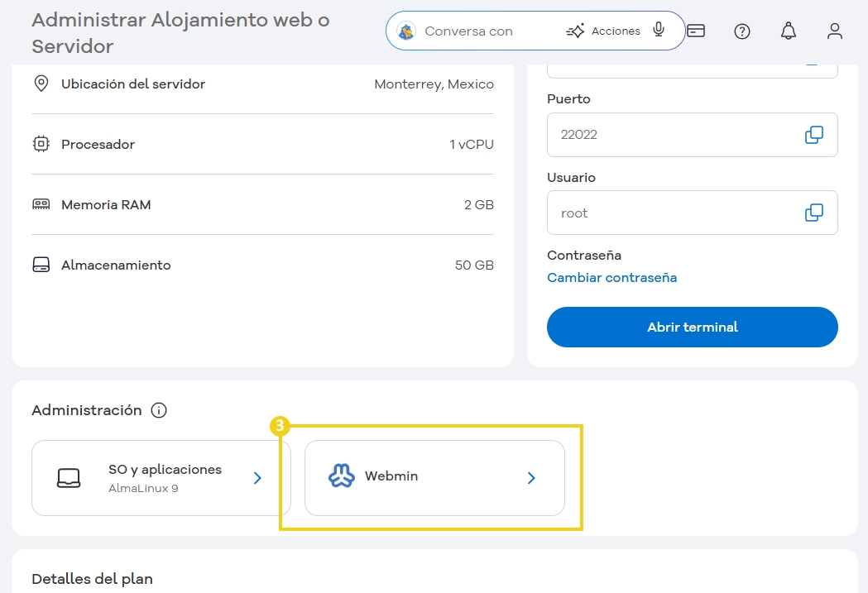Open the Cambiar contraseña link
Viewport: 868px width, 593px height.
coord(611,277)
